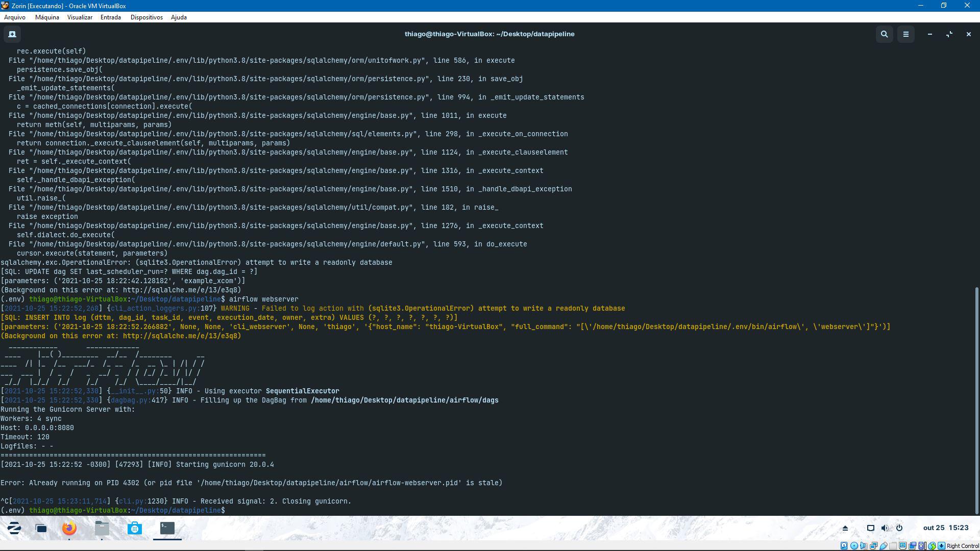Close the terminal window
This screenshot has width=980, height=551.
(968, 34)
